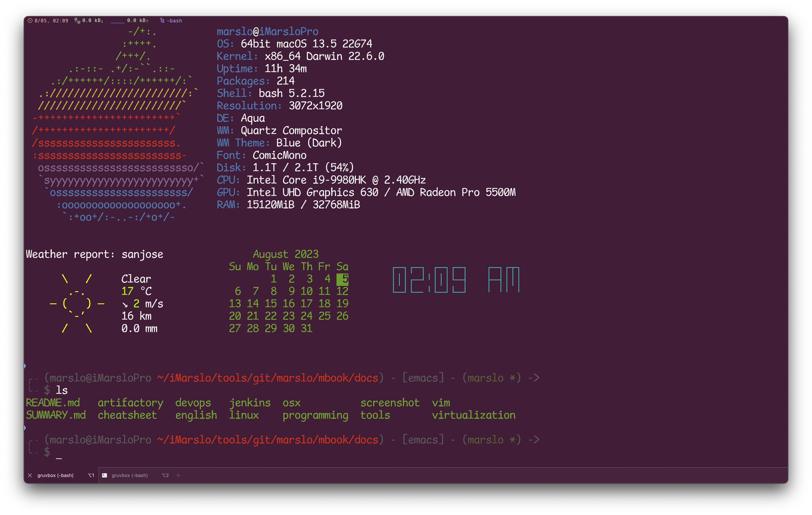The width and height of the screenshot is (812, 515).
Task: Click the OS line 64bit macOS 13.5
Action: (x=294, y=44)
